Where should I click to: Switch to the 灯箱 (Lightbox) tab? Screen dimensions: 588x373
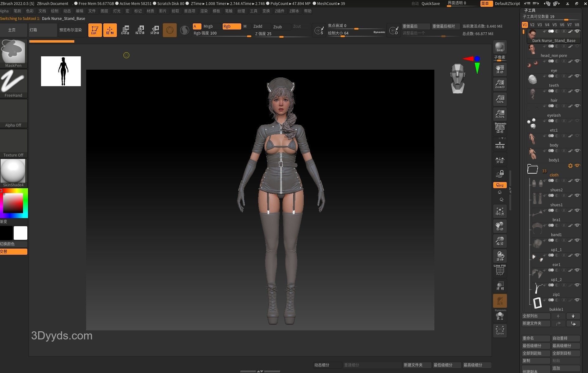pyautogui.click(x=42, y=30)
